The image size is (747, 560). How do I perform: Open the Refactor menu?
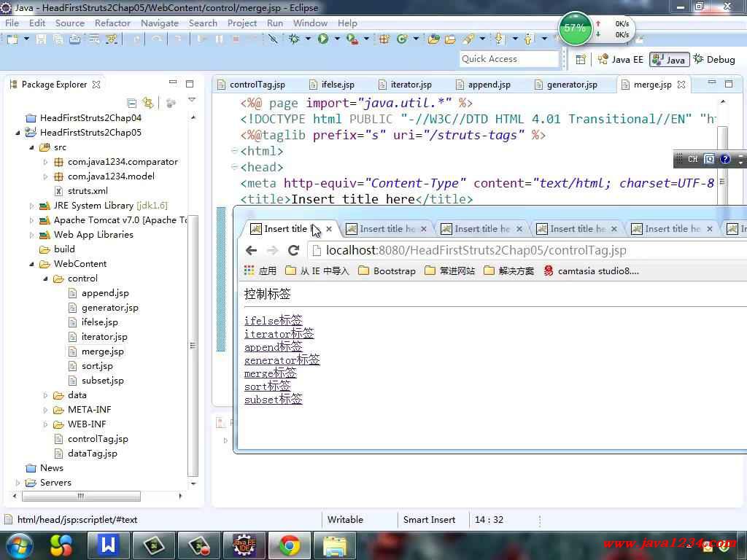pyautogui.click(x=112, y=23)
